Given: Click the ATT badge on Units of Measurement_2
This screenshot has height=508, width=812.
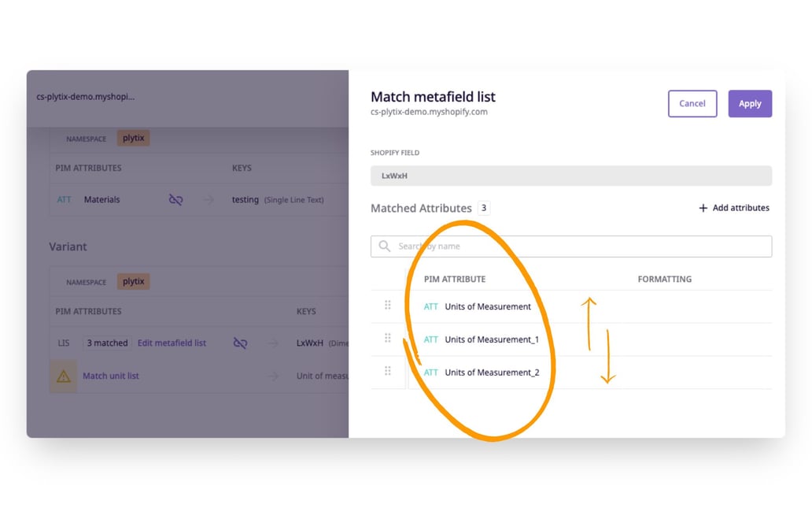Looking at the screenshot, I should click(430, 370).
